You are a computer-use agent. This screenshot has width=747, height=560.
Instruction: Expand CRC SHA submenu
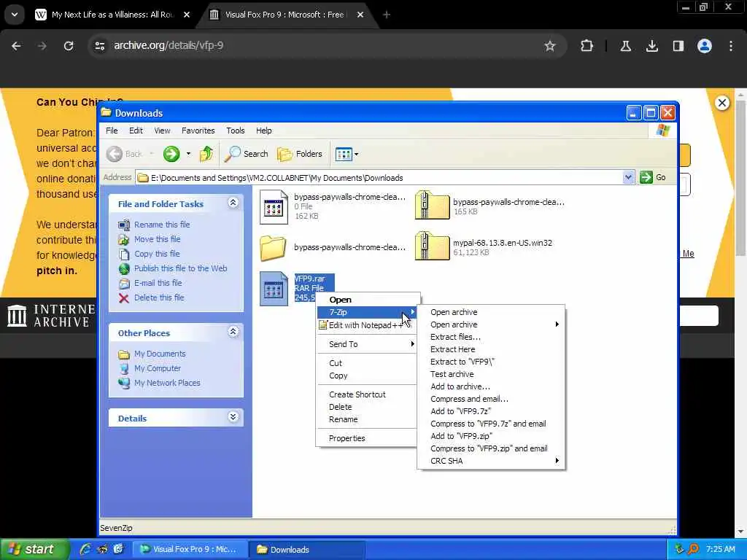491,461
